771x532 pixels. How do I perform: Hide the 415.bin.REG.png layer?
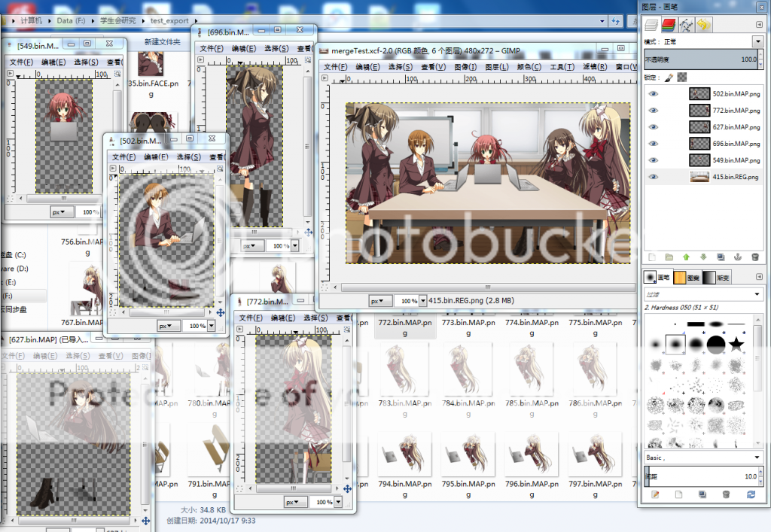pyautogui.click(x=653, y=177)
